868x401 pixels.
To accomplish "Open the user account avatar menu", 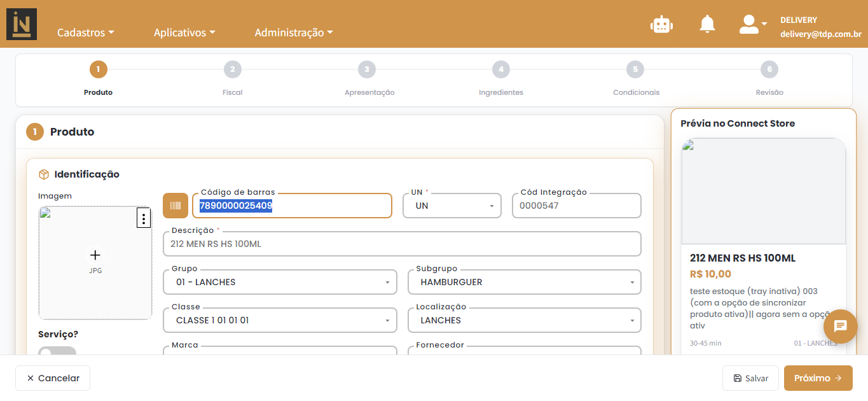I will tap(753, 24).
